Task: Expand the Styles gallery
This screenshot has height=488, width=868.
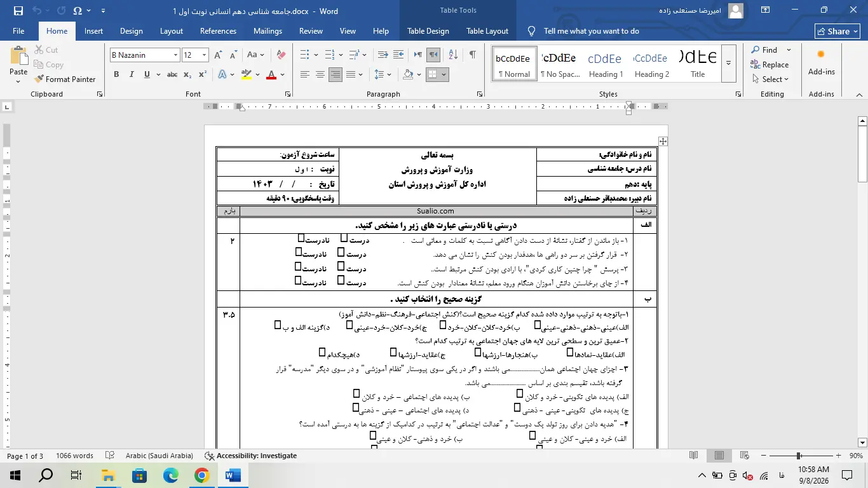Action: [x=728, y=63]
